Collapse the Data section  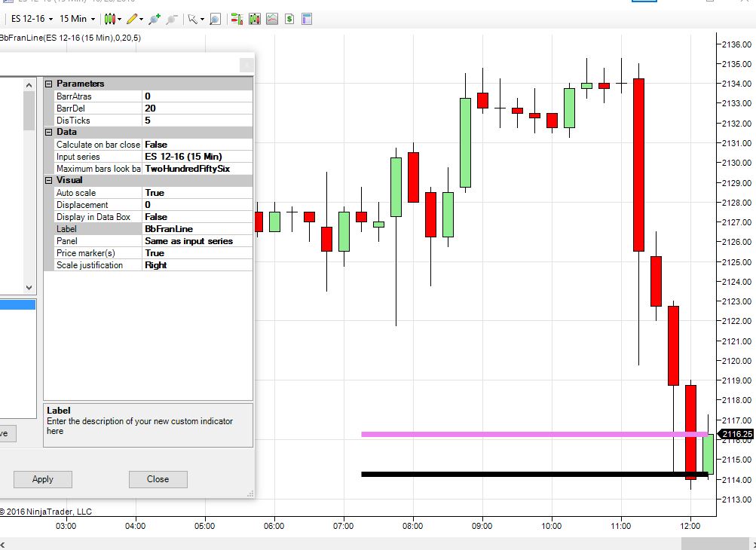tap(49, 132)
